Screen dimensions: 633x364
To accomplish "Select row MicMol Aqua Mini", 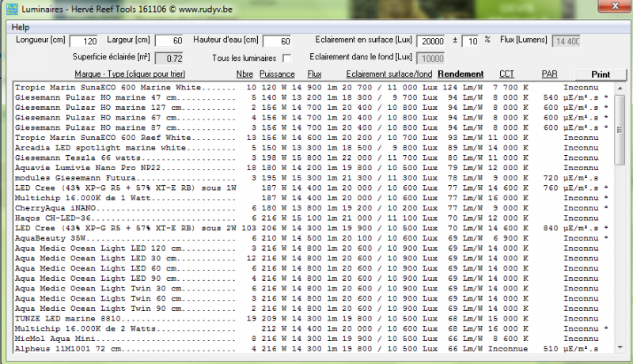I will point(313,339).
